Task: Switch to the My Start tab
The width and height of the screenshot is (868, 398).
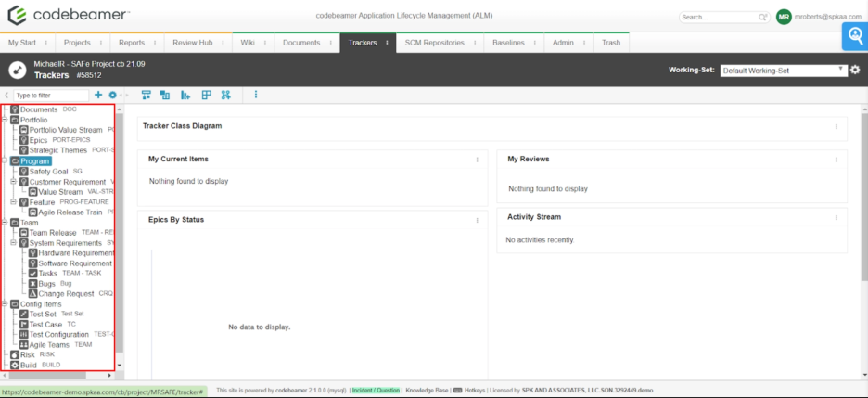Action: 20,43
